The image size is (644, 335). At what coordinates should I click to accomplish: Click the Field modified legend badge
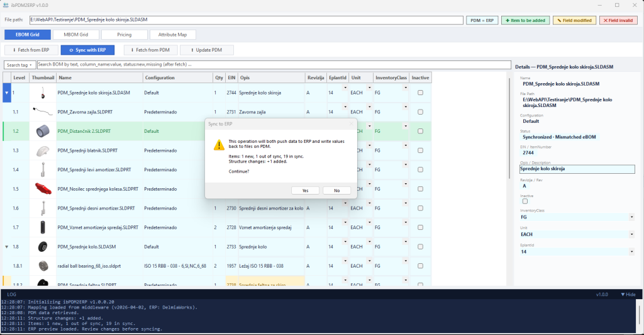pyautogui.click(x=574, y=20)
